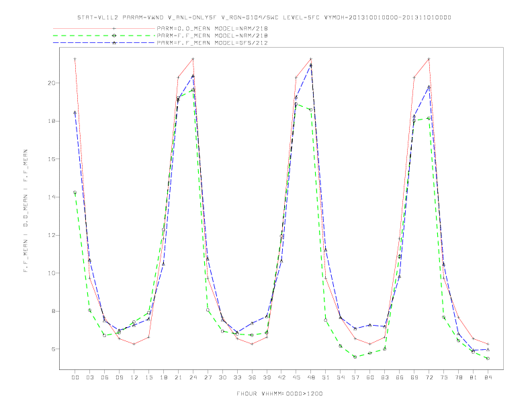The image size is (532, 411).
Task: Click x-axis tick label 45
Action: point(296,377)
